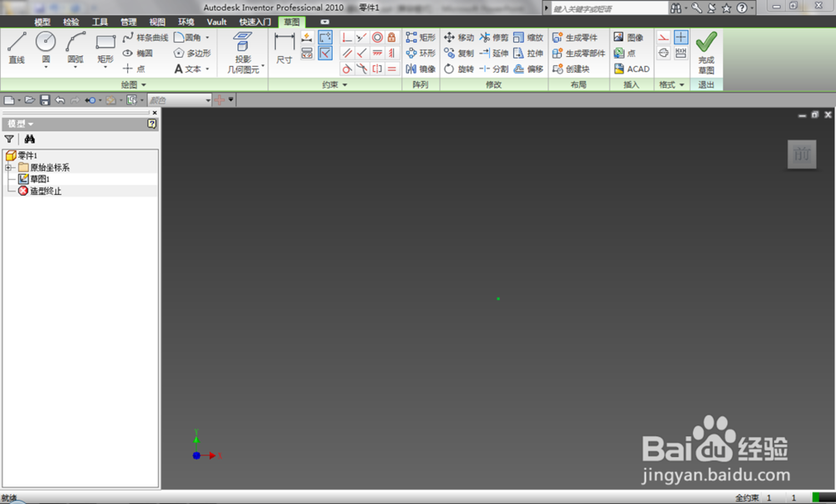Switch to the 视图 ribbon tab
This screenshot has height=504, width=836.
[x=157, y=22]
